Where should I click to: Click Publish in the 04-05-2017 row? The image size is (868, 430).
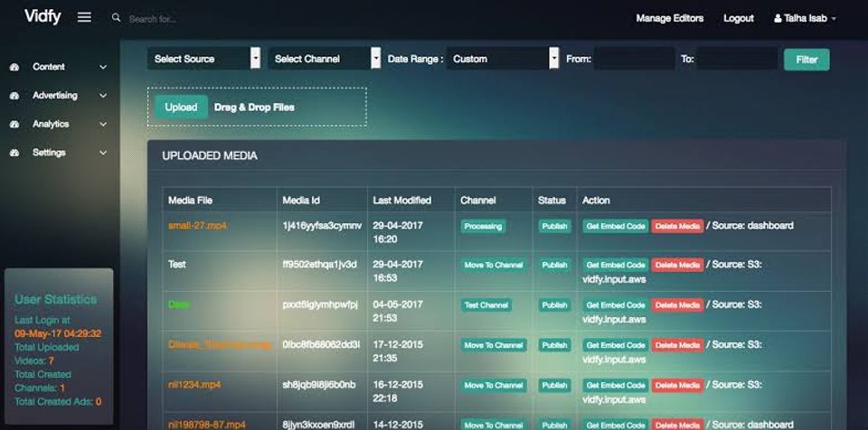554,305
